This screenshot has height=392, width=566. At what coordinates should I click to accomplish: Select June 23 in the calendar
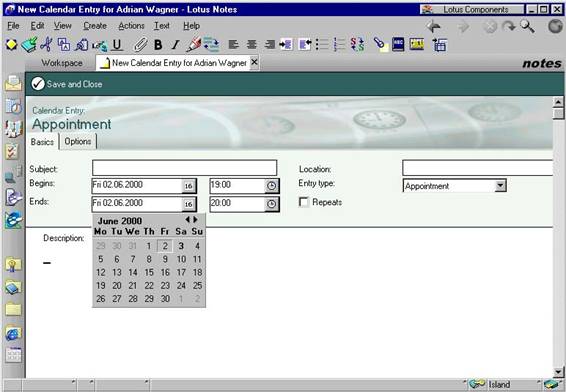tap(165, 286)
